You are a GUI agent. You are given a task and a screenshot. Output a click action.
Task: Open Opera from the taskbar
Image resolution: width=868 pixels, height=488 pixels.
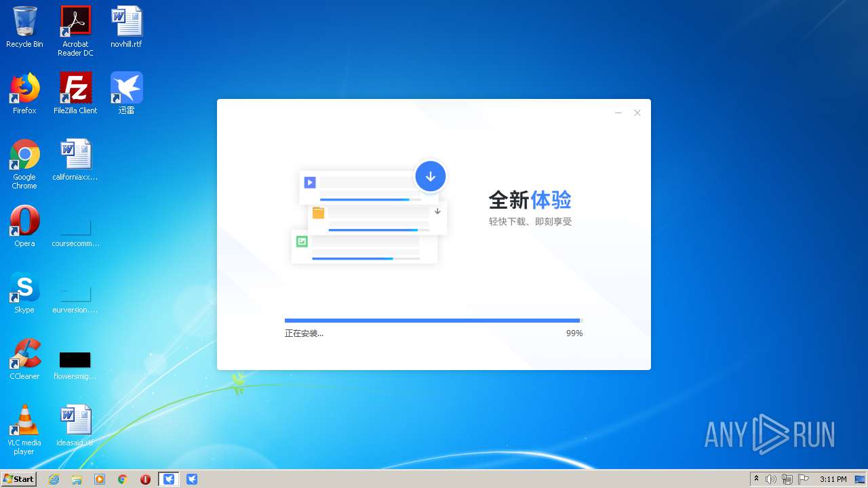pyautogui.click(x=146, y=479)
